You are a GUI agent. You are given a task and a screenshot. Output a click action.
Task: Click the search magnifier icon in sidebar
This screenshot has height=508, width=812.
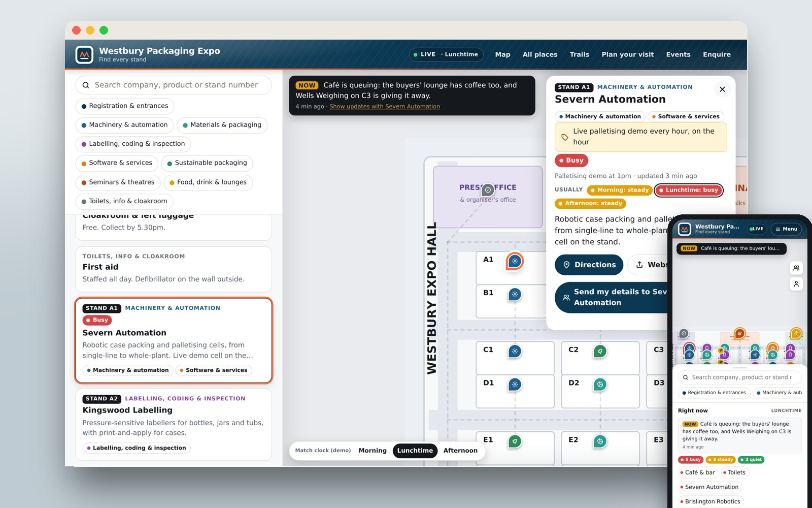86,85
